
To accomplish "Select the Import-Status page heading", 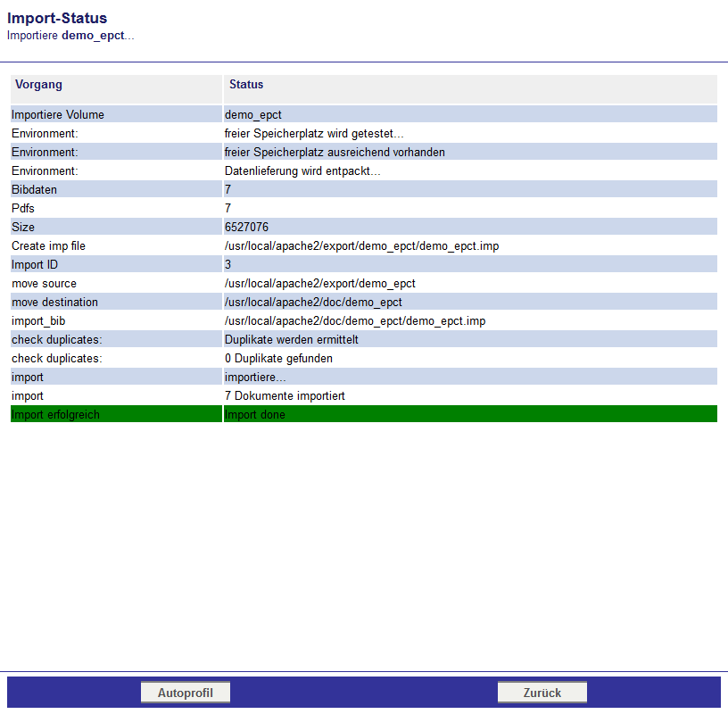I will pos(57,18).
